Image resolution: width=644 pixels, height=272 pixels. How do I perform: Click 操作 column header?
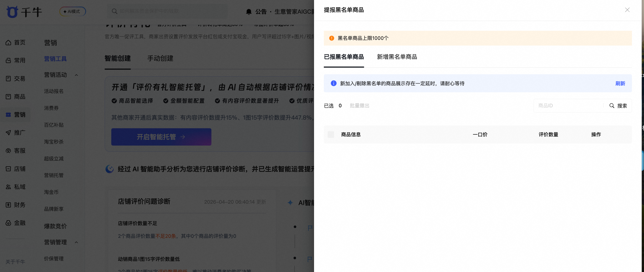click(596, 134)
